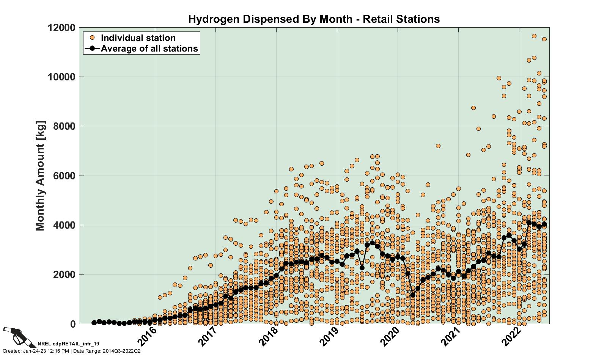Viewport: 607px width, 364px height.
Task: Click the first black average marker on the line
Action: click(94, 323)
